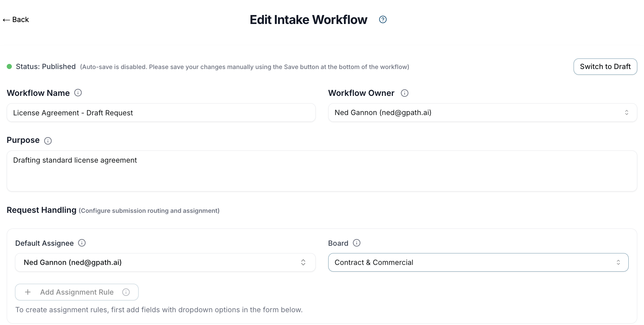Click the green Published status dot
The image size is (644, 325).
coord(9,66)
